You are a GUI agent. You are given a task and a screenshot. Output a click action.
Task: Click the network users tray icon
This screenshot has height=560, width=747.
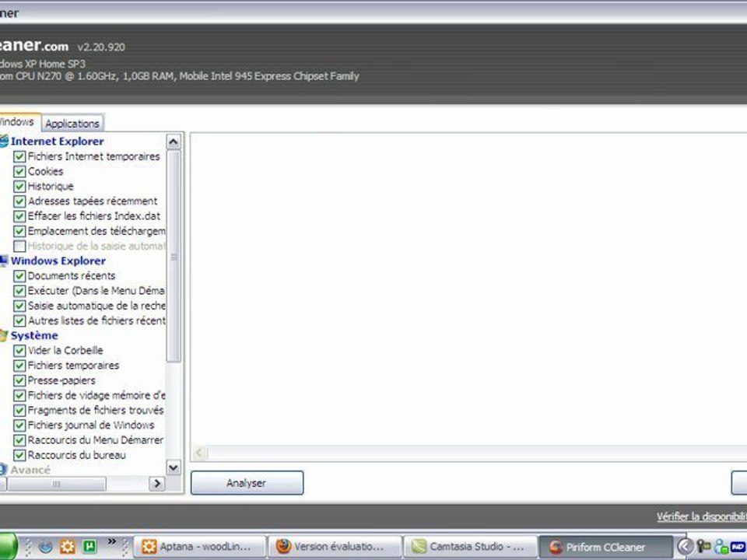(x=721, y=547)
